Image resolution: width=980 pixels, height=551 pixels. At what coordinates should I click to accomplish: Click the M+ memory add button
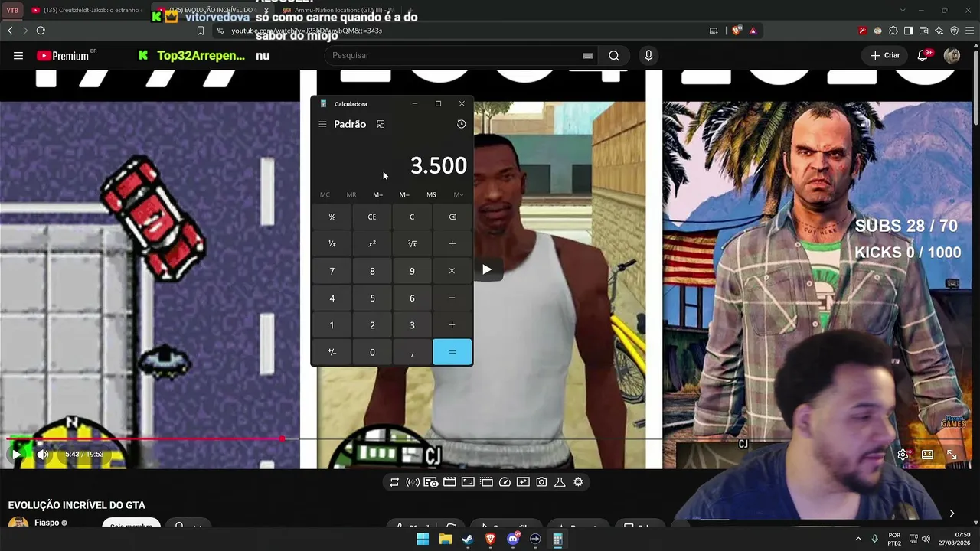click(x=377, y=194)
